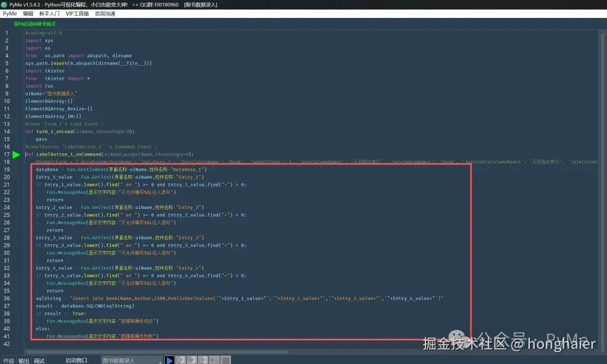607x364 pixels.
Task: Click the green arrow marker at line 17
Action: (x=16, y=154)
